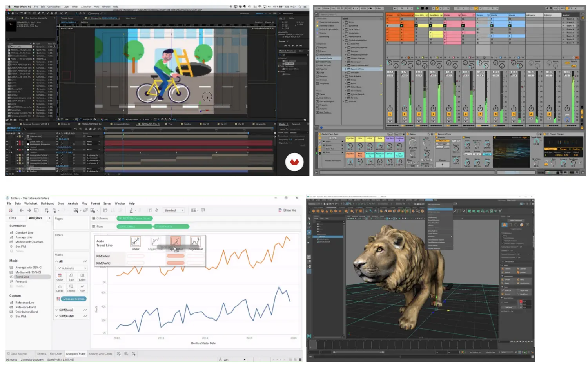Select Forecast in the Analytics pane
Image resolution: width=588 pixels, height=366 pixels.
pos(21,281)
